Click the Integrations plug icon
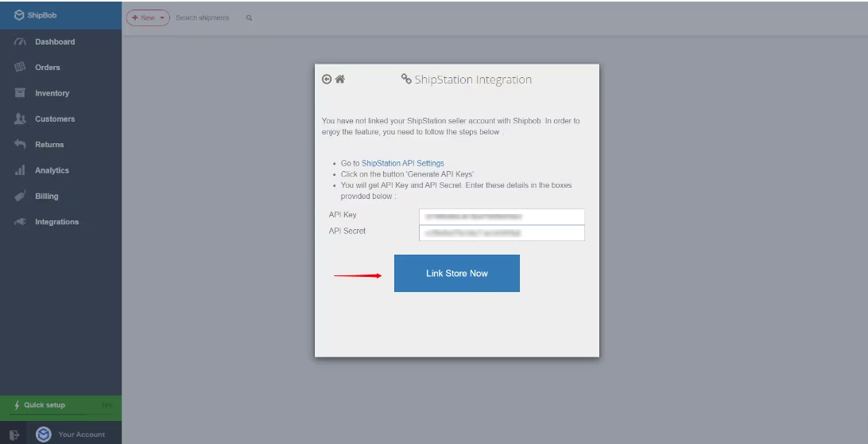This screenshot has width=868, height=444. coord(20,222)
